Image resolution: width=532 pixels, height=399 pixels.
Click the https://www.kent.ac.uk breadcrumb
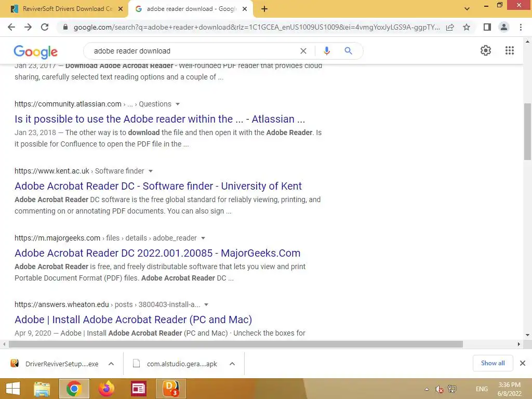click(x=52, y=171)
